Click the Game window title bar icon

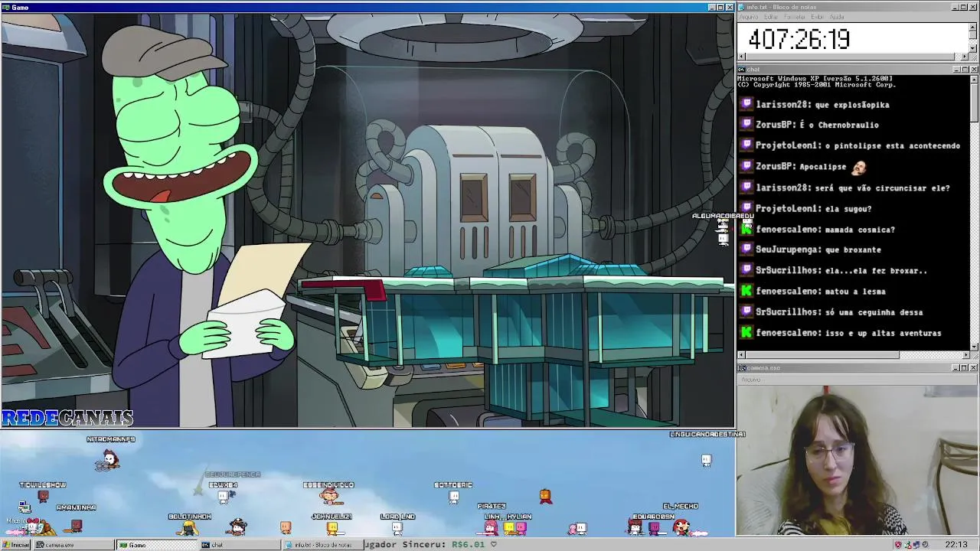point(5,7)
